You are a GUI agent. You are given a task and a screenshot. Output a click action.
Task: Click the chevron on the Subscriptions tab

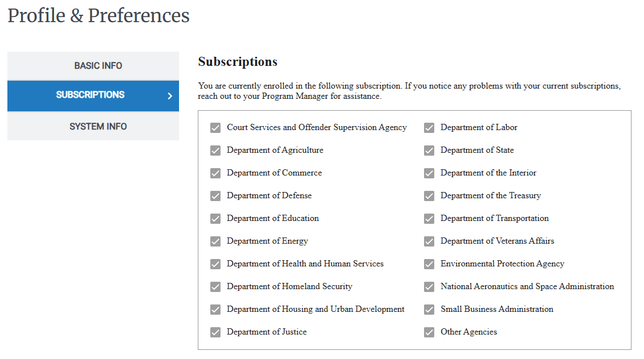pos(170,95)
